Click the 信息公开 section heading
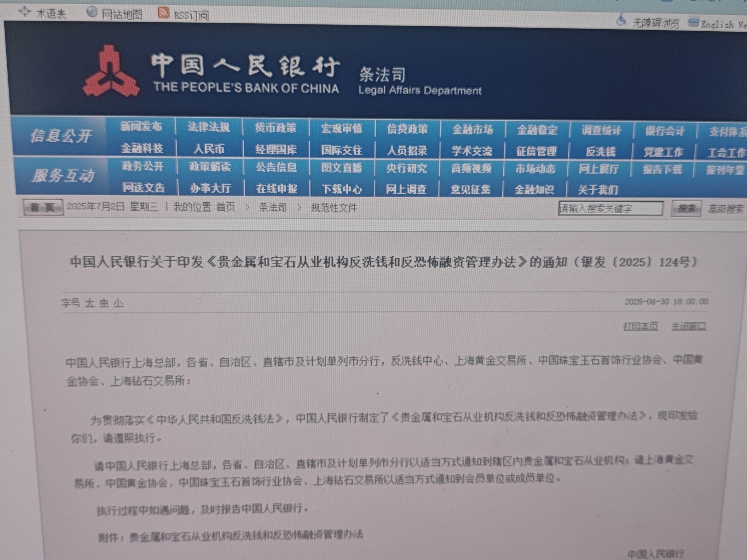Image resolution: width=747 pixels, height=560 pixels. click(x=61, y=136)
